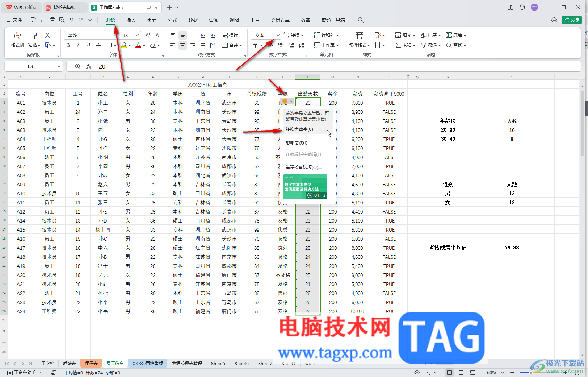
Task: Toggle Underline formatting
Action: pyautogui.click(x=88, y=45)
